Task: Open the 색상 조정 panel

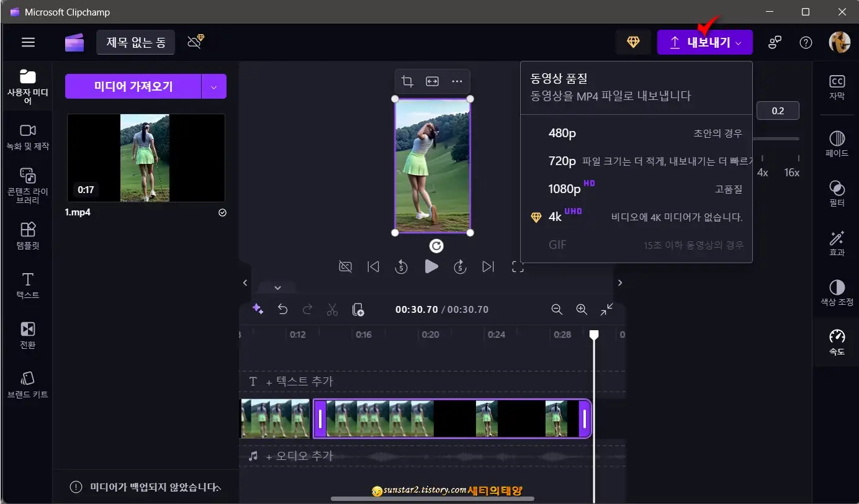Action: pos(836,292)
